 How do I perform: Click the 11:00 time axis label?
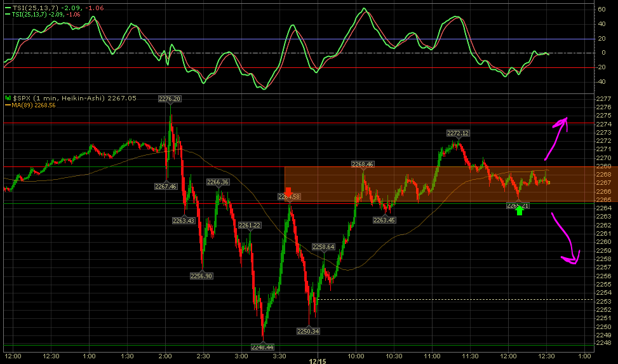pos(432,356)
